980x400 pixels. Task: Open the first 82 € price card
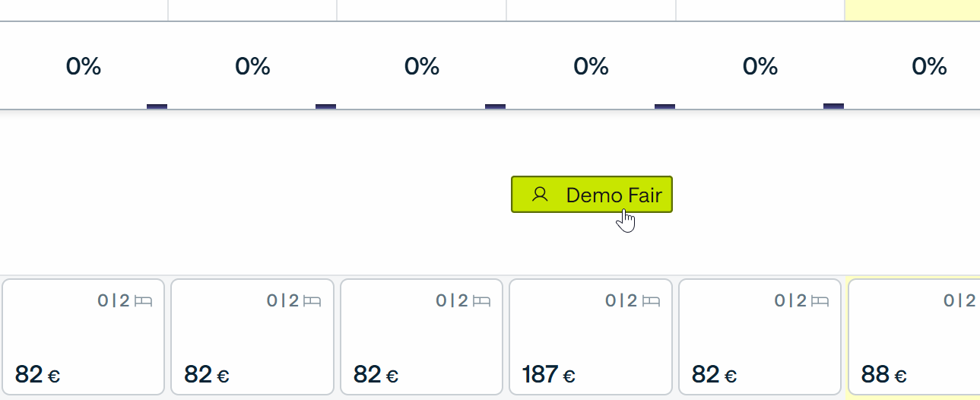(83, 337)
